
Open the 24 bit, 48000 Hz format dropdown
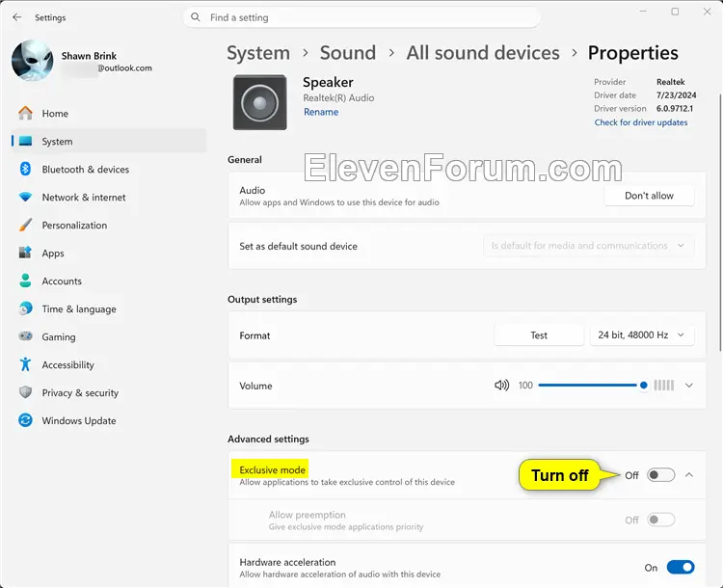[x=642, y=335]
